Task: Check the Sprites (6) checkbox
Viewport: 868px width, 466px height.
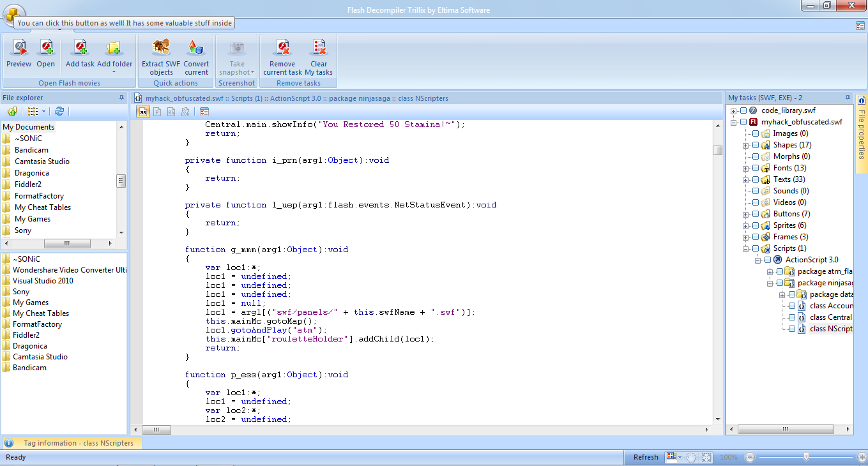Action: (x=756, y=225)
